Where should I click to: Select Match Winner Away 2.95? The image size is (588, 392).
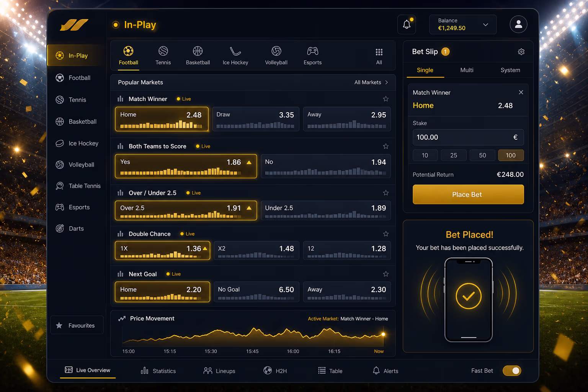347,119
